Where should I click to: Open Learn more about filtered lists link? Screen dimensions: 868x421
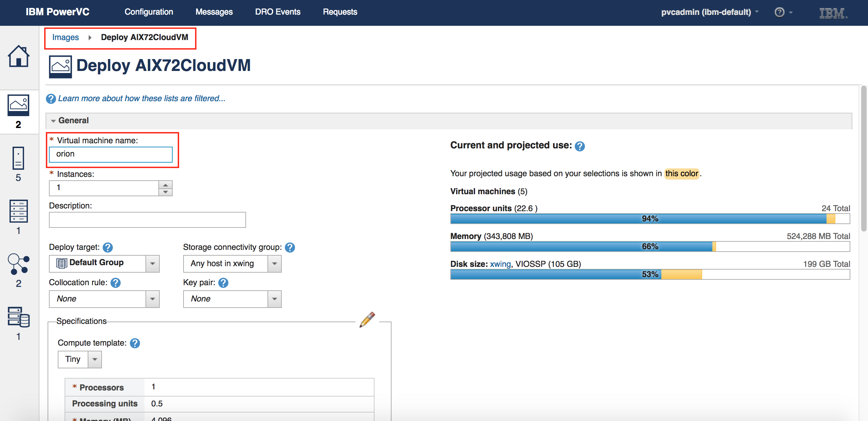[x=142, y=98]
